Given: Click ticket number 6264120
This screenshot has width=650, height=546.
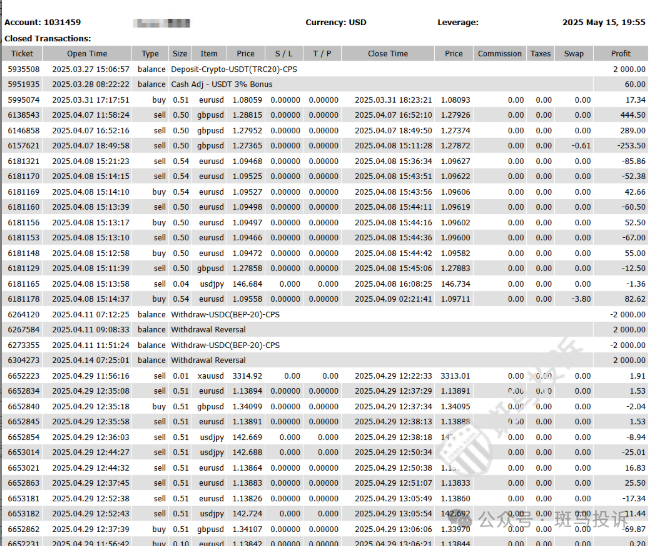Looking at the screenshot, I should pos(23,315).
